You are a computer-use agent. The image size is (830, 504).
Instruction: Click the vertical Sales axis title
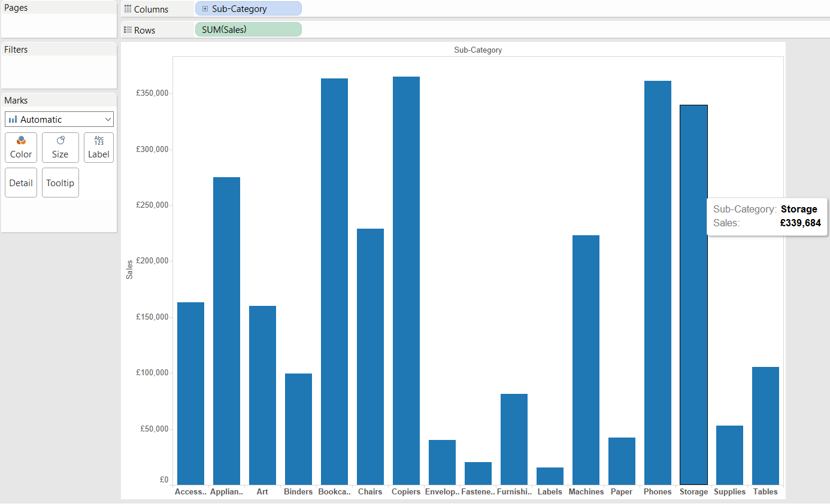(x=129, y=269)
